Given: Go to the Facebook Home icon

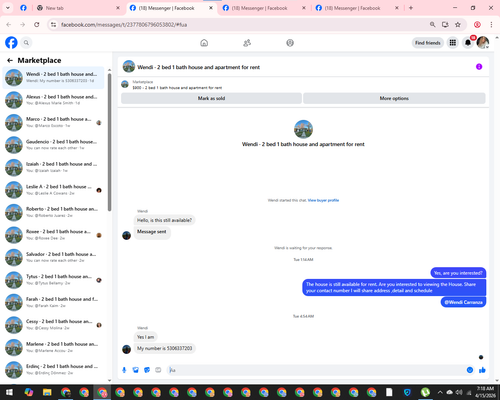Looking at the screenshot, I should click(204, 43).
